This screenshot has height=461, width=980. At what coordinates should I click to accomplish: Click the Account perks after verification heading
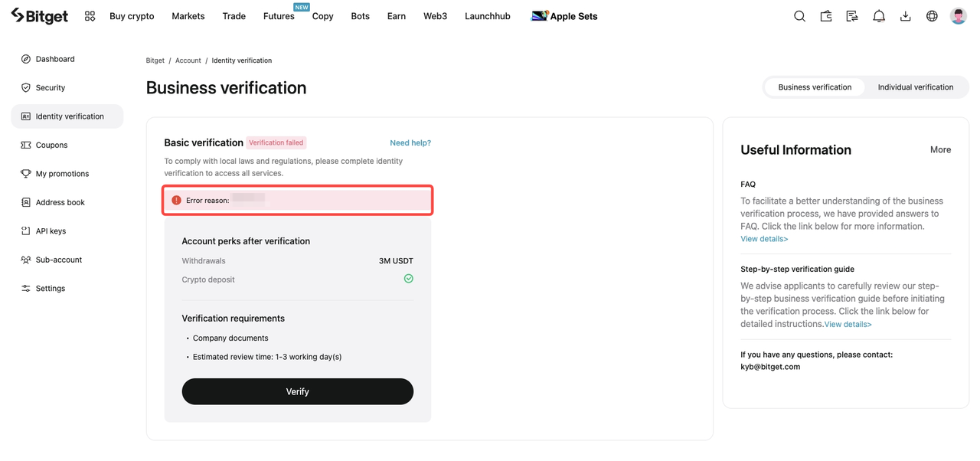tap(246, 241)
